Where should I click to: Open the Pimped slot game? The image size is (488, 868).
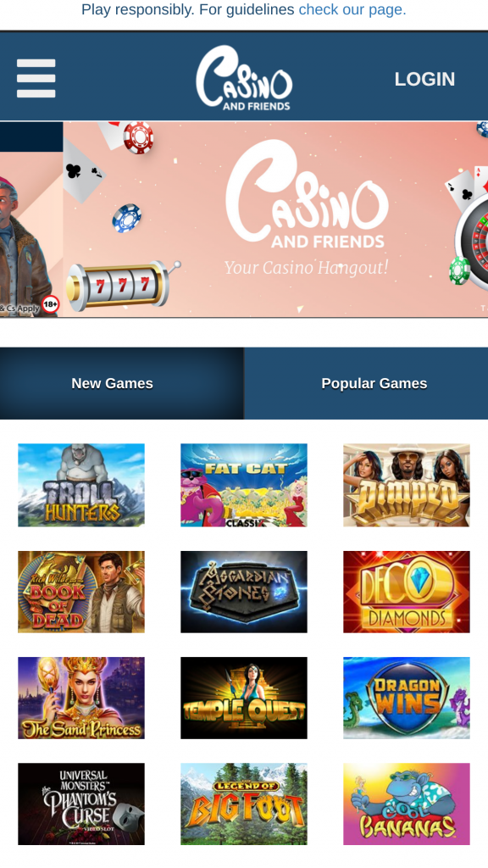click(x=407, y=485)
